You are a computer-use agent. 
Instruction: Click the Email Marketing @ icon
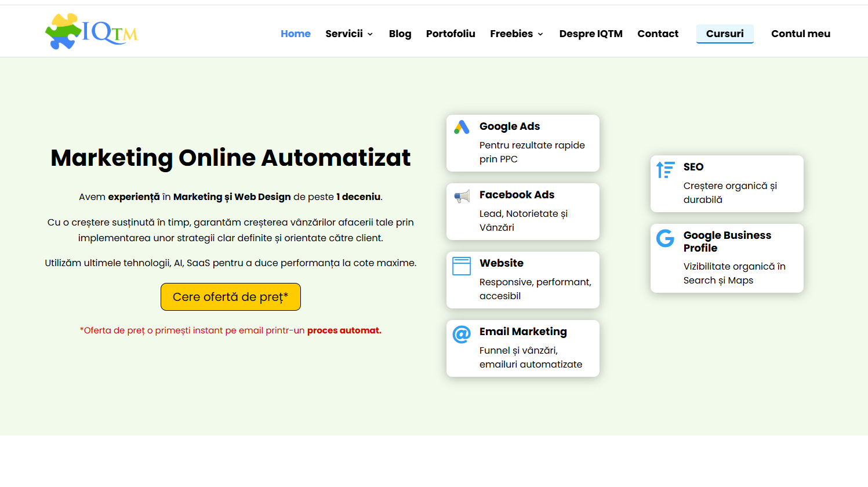tap(462, 334)
